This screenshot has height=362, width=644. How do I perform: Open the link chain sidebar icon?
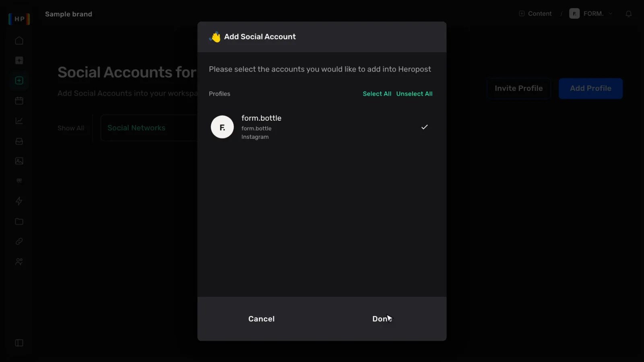click(19, 241)
